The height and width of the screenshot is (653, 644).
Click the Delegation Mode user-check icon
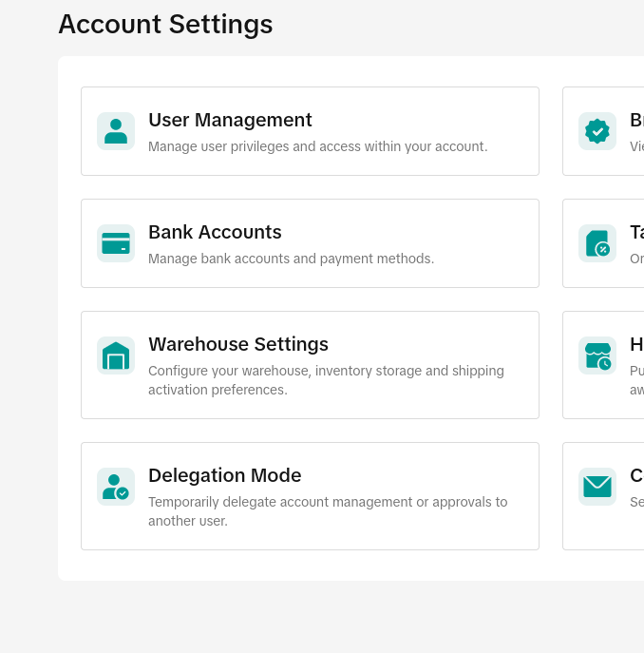coord(116,487)
